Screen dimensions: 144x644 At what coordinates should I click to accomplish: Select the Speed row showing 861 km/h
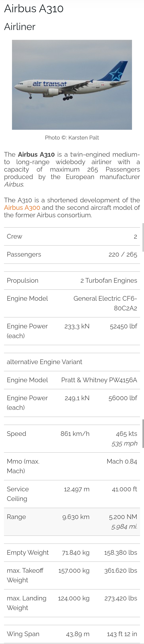(x=72, y=438)
